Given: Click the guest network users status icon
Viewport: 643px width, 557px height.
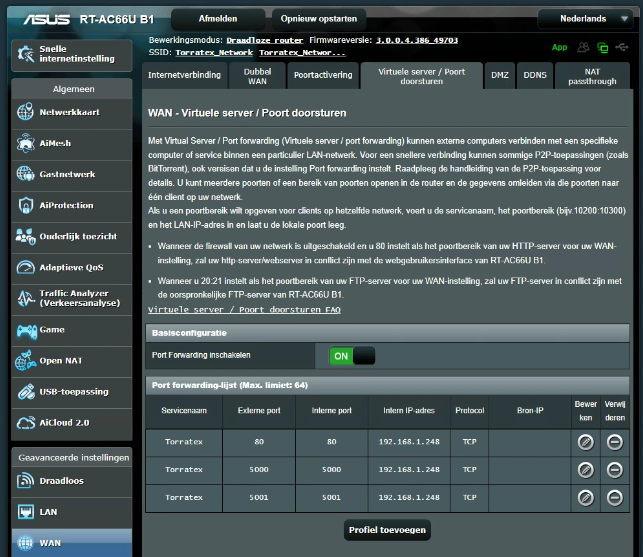Looking at the screenshot, I should (x=582, y=47).
